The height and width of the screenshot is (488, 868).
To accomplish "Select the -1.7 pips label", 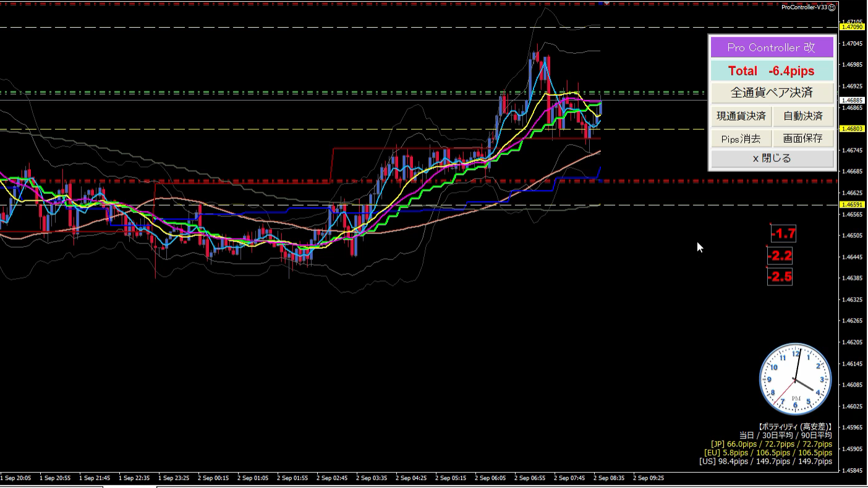I will (x=783, y=233).
